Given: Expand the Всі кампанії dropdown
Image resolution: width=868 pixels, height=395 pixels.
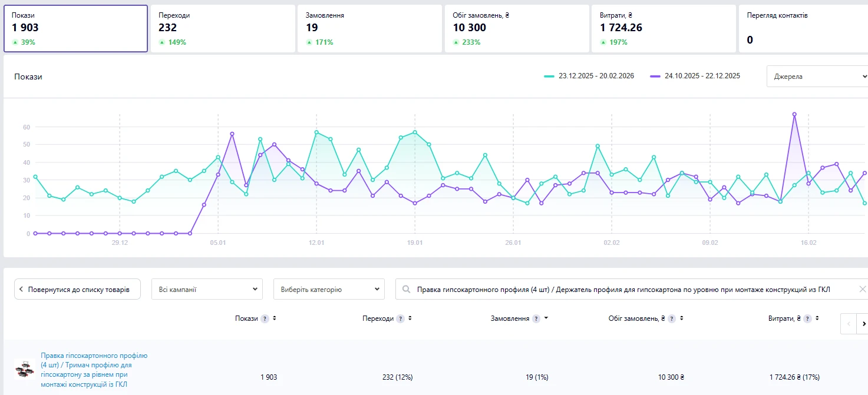Looking at the screenshot, I should click(x=207, y=289).
